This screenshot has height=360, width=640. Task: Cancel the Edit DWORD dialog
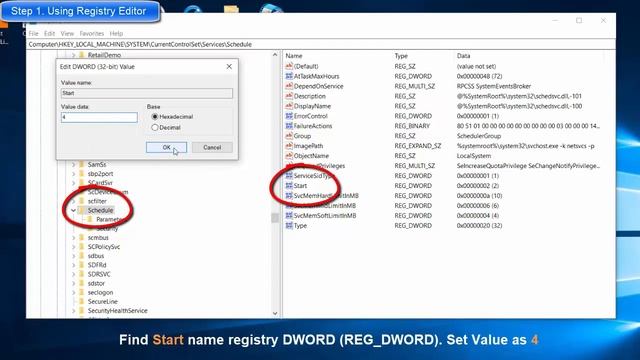[x=212, y=147]
